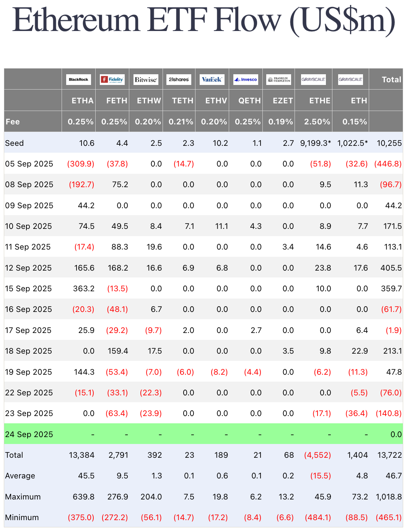Click the Maximum row label
This screenshot has width=407, height=532.
[23, 497]
